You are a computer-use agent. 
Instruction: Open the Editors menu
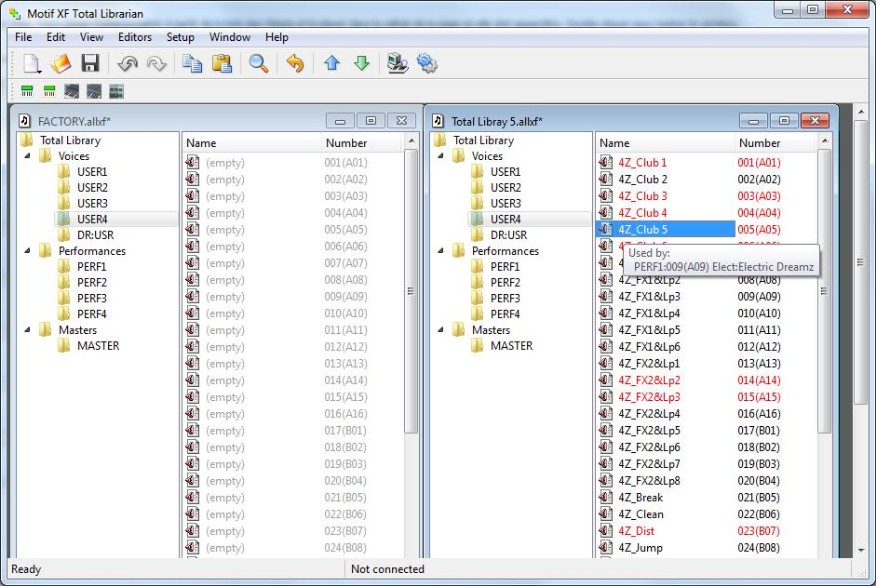tap(135, 37)
